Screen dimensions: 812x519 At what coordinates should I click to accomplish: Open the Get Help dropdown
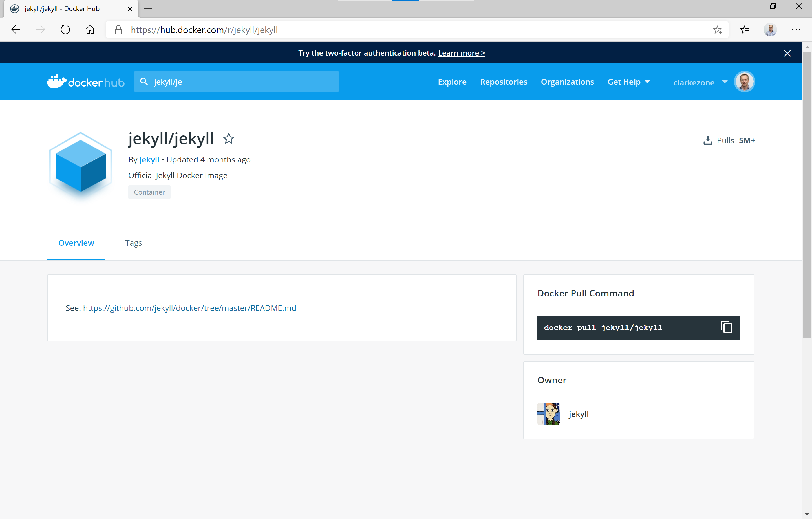coord(628,82)
